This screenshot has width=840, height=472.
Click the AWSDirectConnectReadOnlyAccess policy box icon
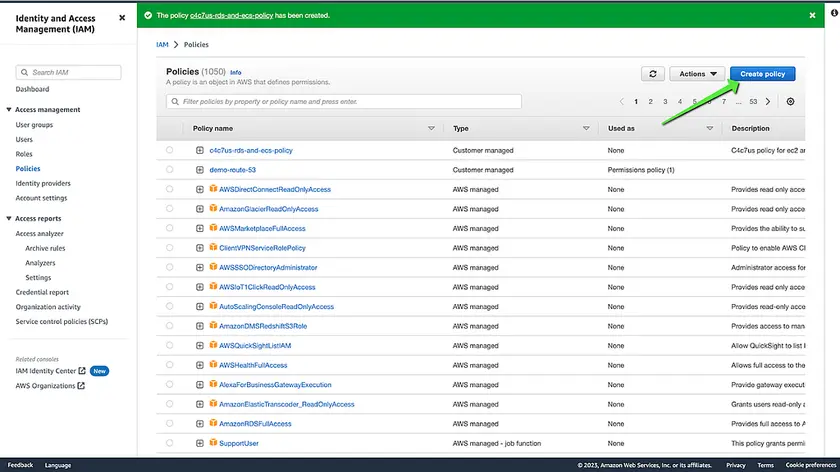[x=213, y=189]
